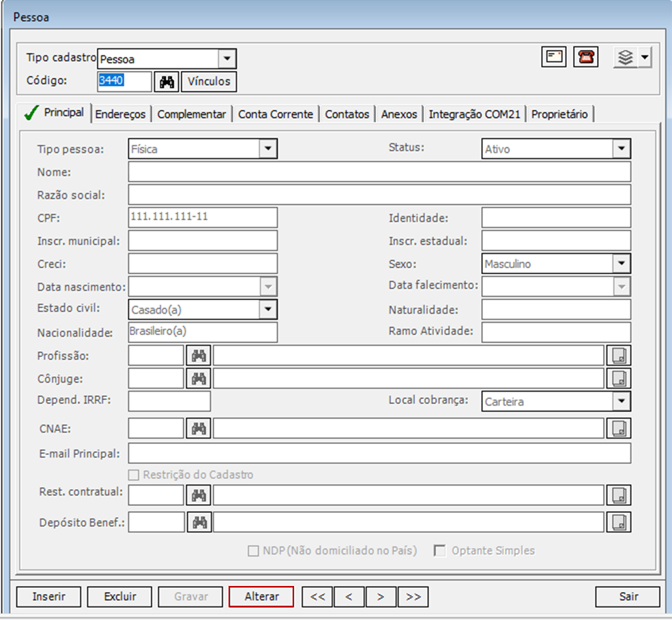Click document icon at Rest. contratual row end
Viewport: 672px width, 620px height.
[618, 495]
